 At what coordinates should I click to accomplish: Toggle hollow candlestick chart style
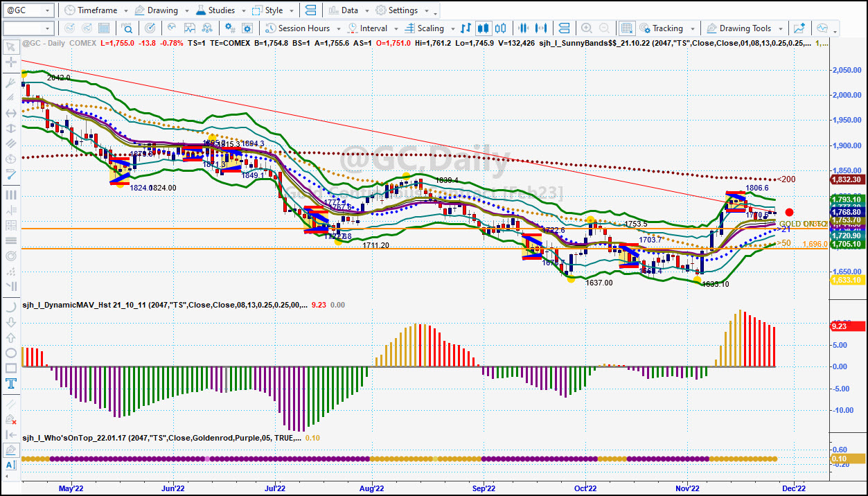click(x=500, y=28)
